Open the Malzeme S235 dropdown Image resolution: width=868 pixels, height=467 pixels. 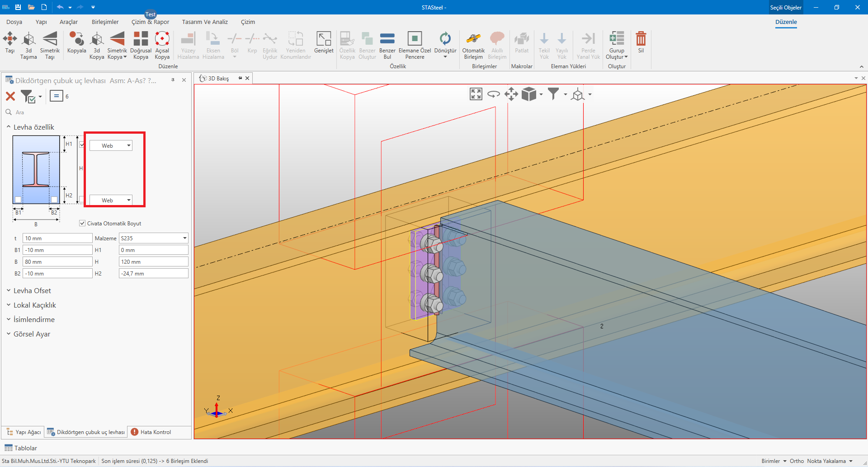click(153, 238)
